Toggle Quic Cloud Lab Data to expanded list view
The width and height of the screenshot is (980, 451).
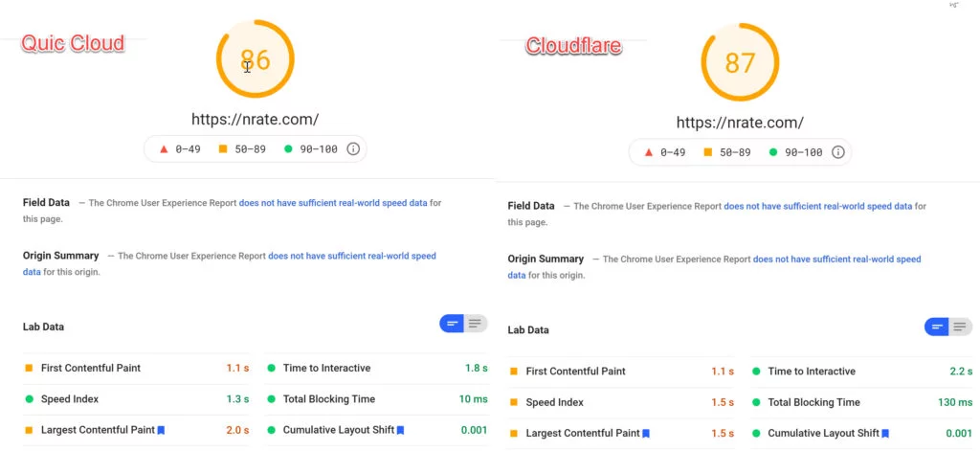tap(476, 324)
